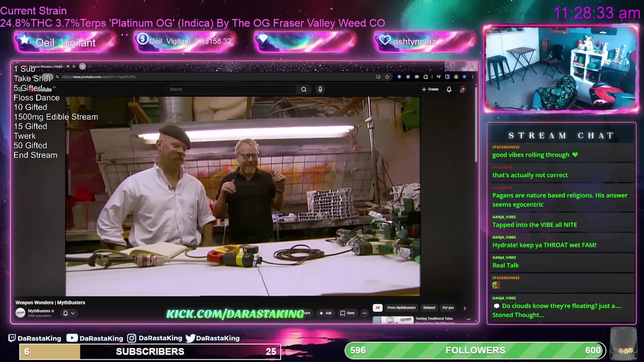This screenshot has height=362, width=644.
Task: Click the Floss Dance goal text
Action: (x=36, y=98)
